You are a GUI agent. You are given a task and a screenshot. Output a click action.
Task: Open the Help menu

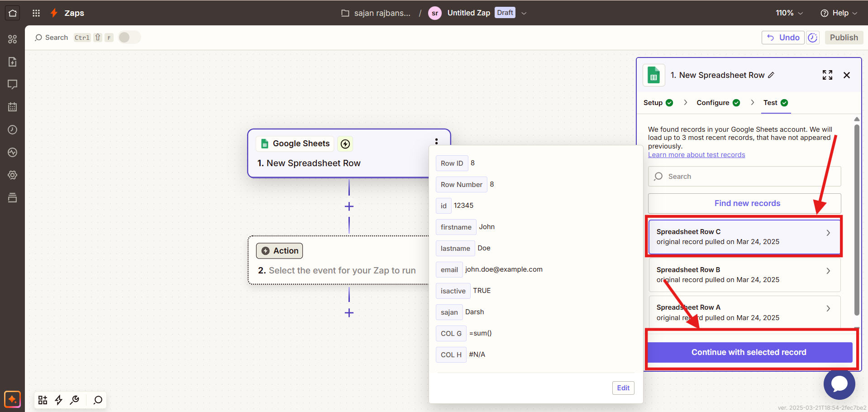(x=839, y=13)
